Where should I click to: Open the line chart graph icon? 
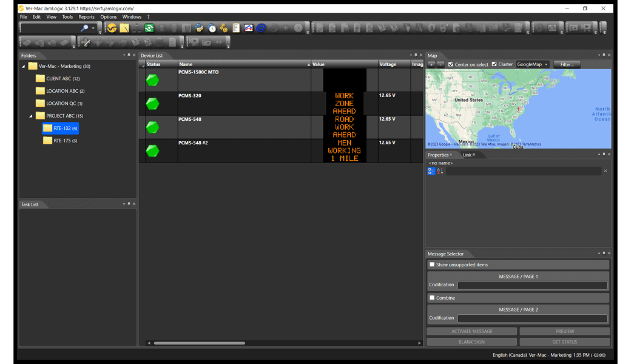point(249,28)
